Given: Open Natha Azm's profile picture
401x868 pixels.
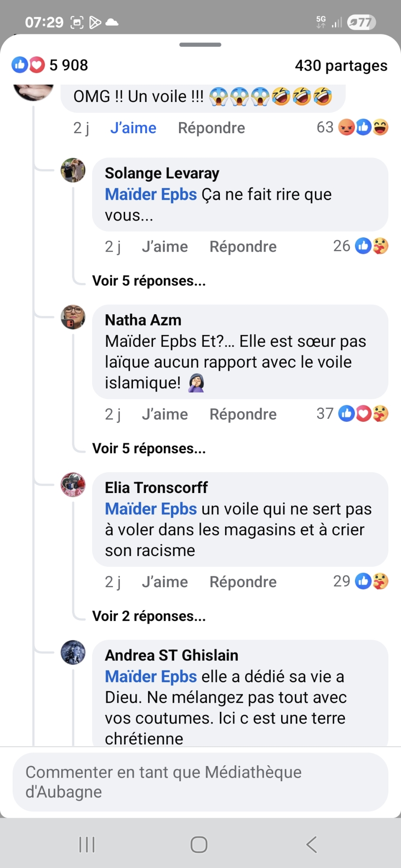Looking at the screenshot, I should pos(73,317).
